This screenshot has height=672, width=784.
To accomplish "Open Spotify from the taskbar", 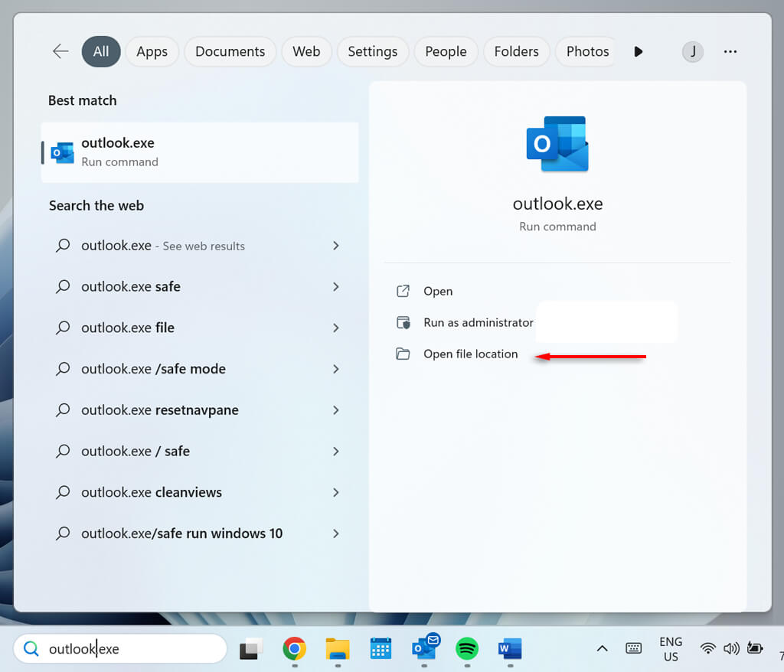I will click(467, 648).
